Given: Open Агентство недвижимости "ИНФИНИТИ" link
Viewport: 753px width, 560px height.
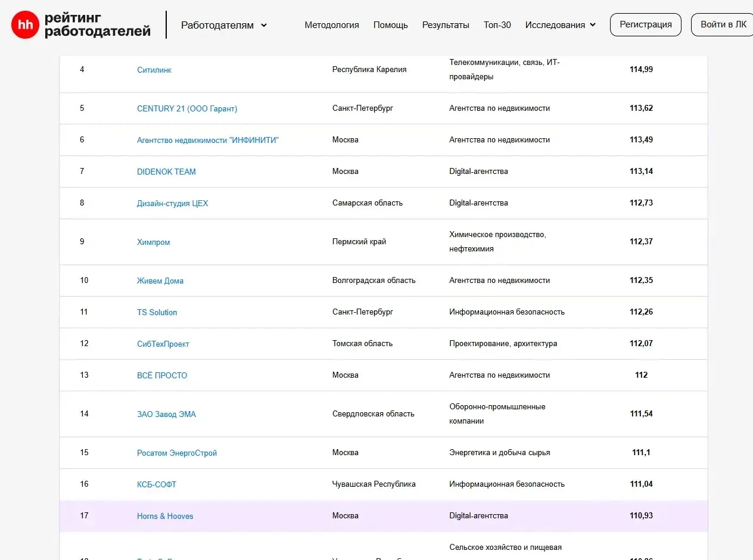Looking at the screenshot, I should [208, 140].
